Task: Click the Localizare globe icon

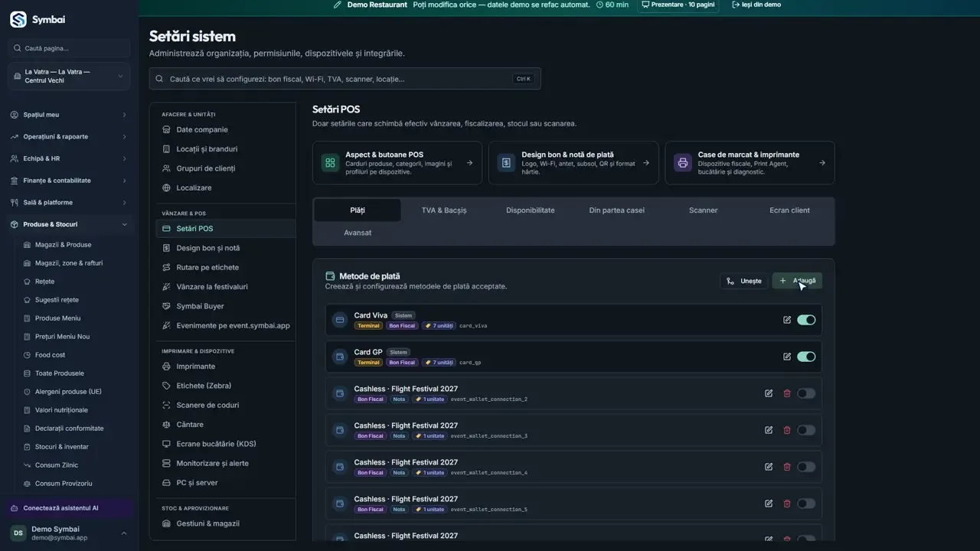Action: coord(167,187)
